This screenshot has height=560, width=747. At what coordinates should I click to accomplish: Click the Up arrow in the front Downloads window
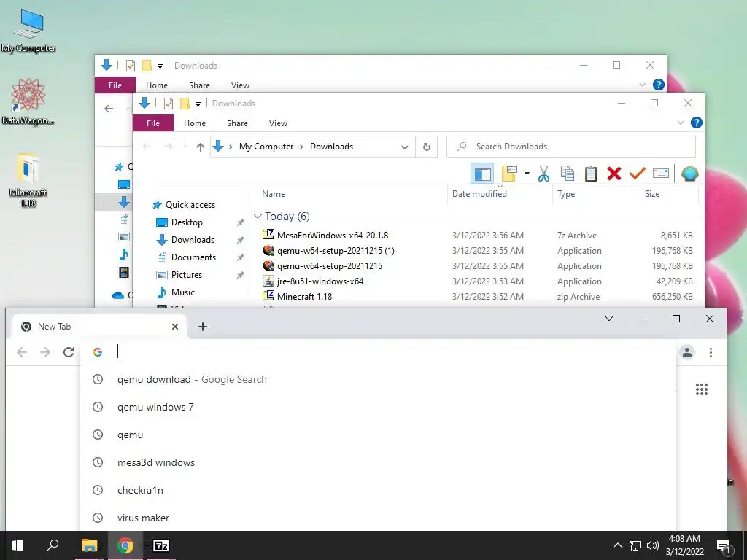pos(200,147)
